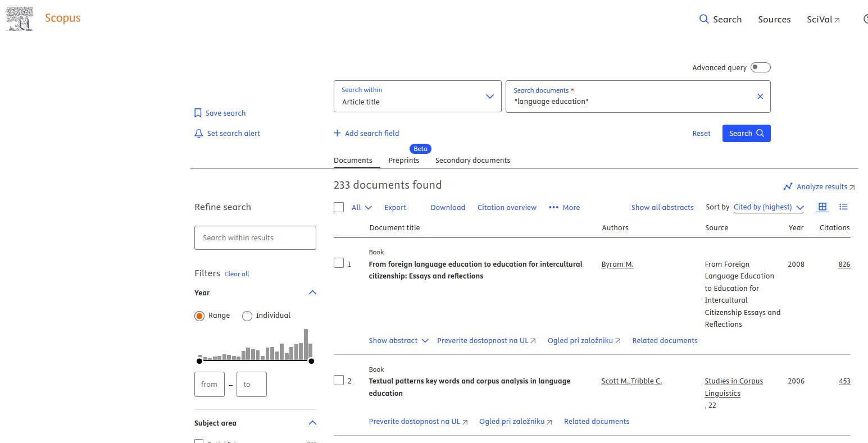Open the All selection dropdown
The image size is (868, 443).
[362, 207]
